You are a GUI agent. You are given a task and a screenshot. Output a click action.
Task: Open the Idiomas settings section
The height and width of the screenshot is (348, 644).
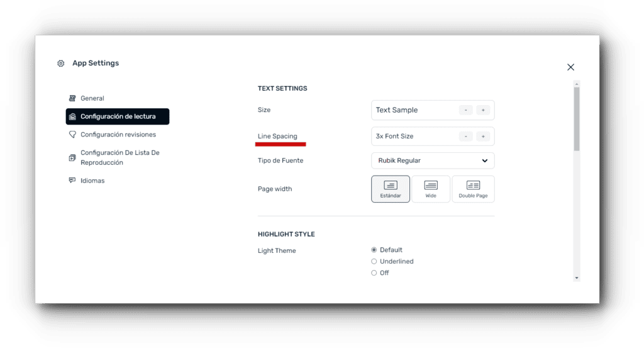click(92, 181)
